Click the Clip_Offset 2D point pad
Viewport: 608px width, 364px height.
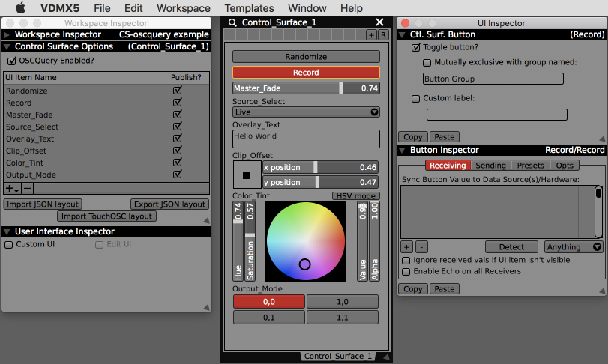(x=247, y=175)
